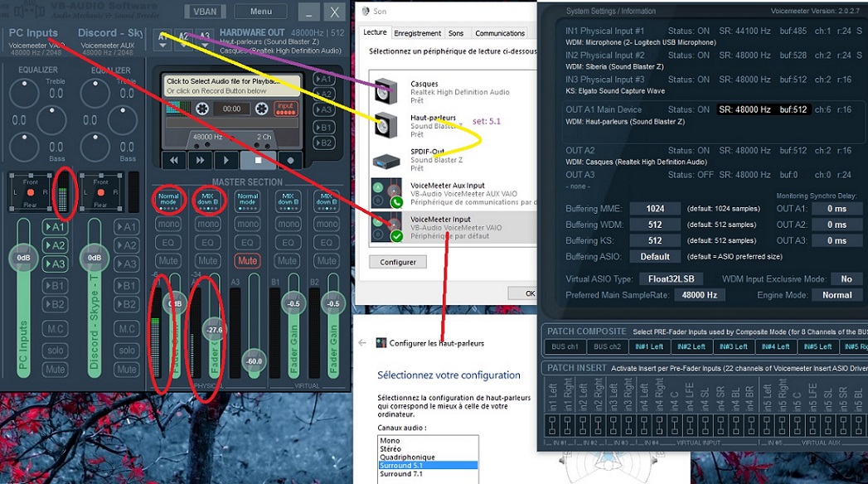Click the BUS ch1 patch composite button

pyautogui.click(x=565, y=346)
